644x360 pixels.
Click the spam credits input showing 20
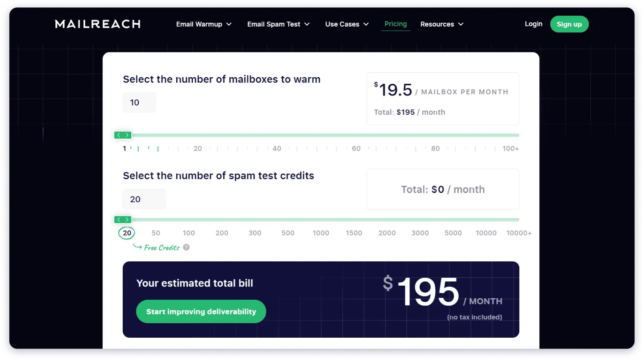pyautogui.click(x=144, y=199)
